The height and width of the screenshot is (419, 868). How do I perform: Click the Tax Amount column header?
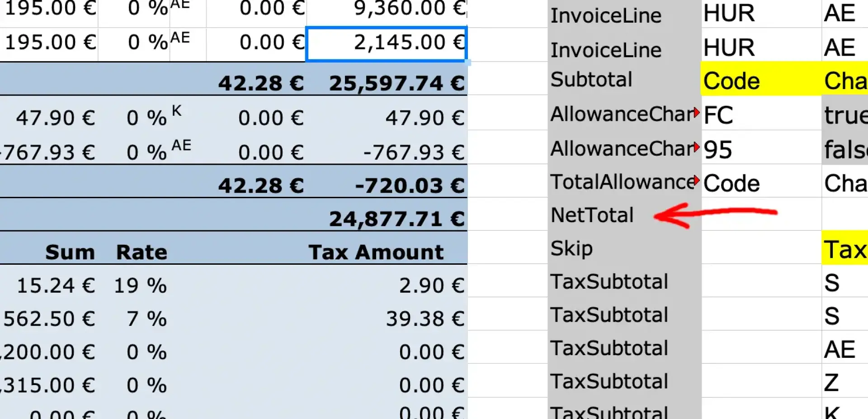click(376, 252)
